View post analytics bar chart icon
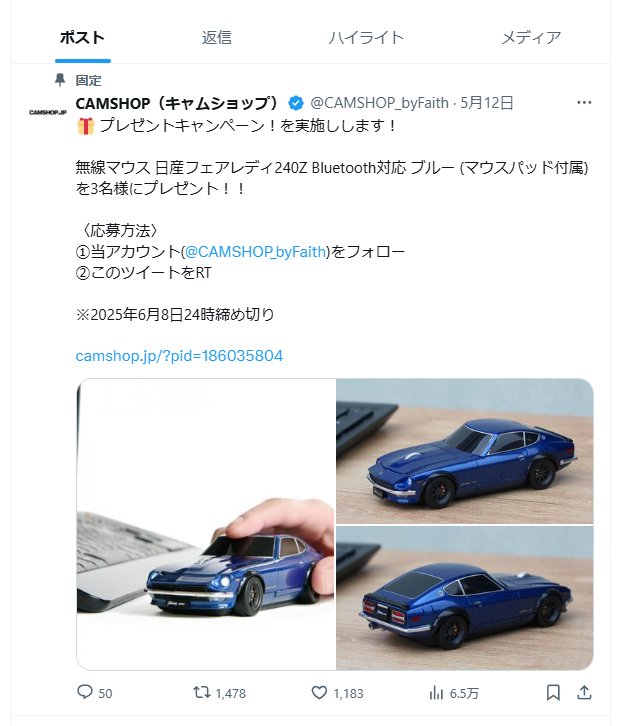 point(436,693)
